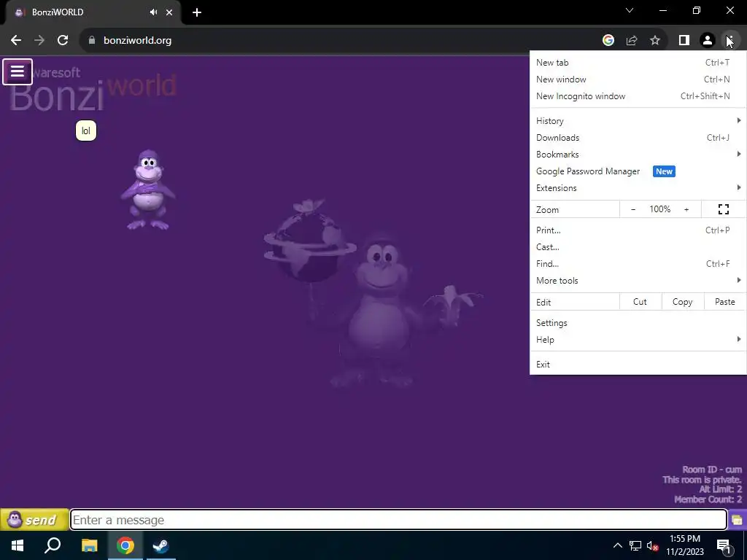Enter fullscreen mode icon

(723, 209)
